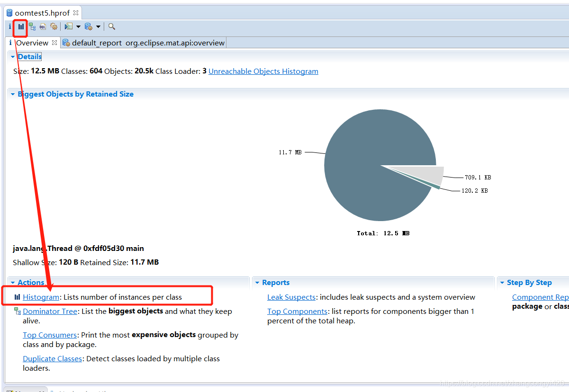Close the Overview tab
Viewport: 569px width, 392px height.
(x=54, y=43)
